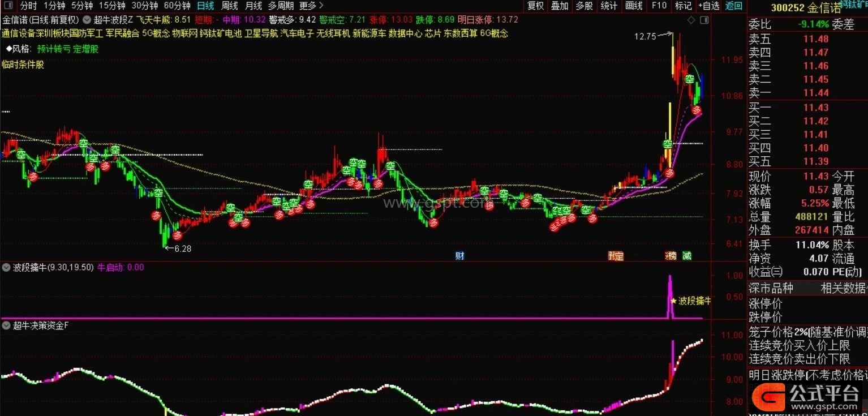This screenshot has height=416, width=868.
Task: Switch to 分时 intraday view
Action: click(28, 6)
